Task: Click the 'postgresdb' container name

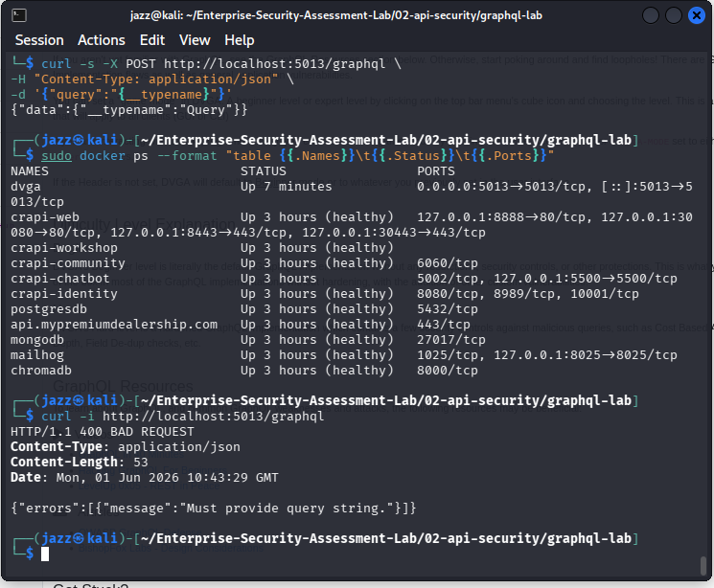Action: tap(49, 309)
